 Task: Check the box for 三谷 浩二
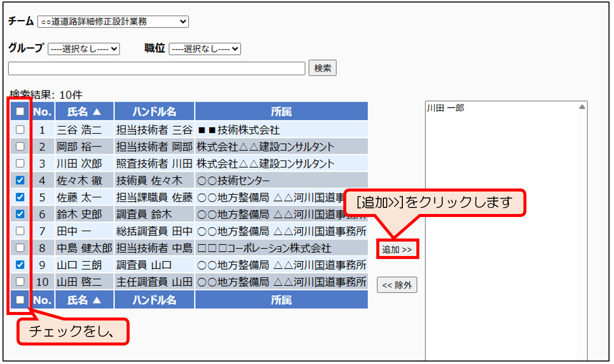20,130
